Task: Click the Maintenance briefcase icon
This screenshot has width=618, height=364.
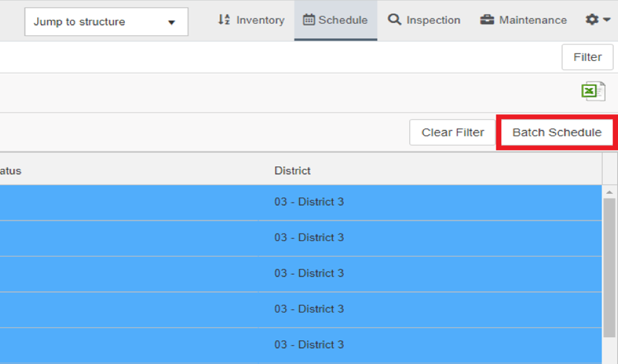Action: [487, 19]
